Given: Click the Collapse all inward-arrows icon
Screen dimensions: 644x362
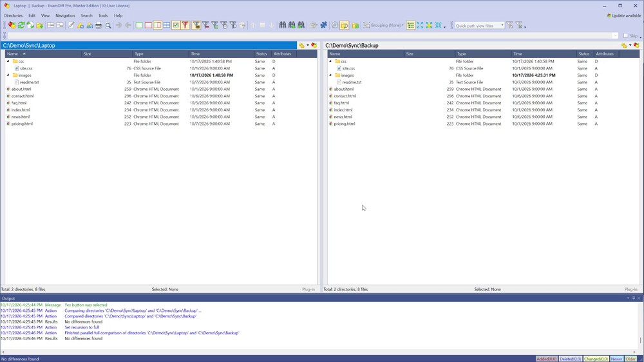Looking at the screenshot, I should (438, 26).
